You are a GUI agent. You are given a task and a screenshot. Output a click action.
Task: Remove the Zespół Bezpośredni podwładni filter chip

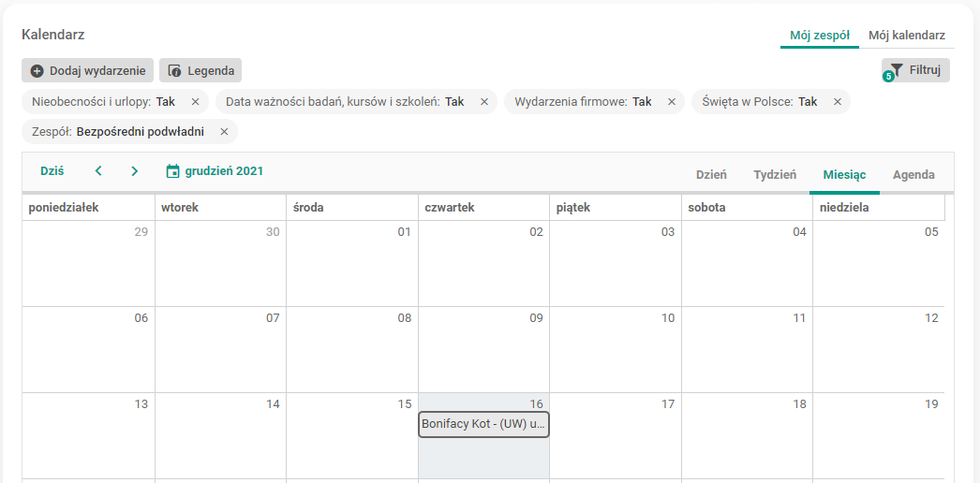click(224, 132)
